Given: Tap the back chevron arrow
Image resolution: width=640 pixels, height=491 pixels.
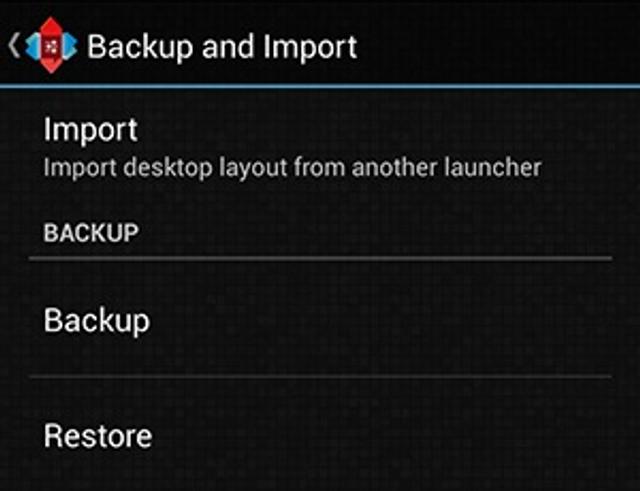Looking at the screenshot, I should [x=13, y=46].
